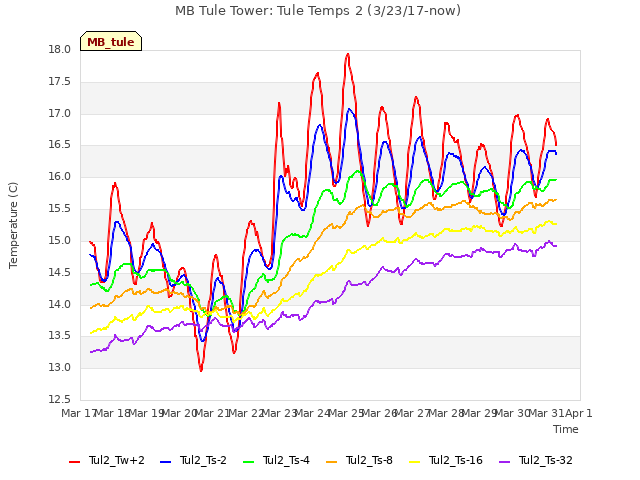Click the Mar 20 x-axis label
This screenshot has width=640, height=480.
(x=180, y=413)
